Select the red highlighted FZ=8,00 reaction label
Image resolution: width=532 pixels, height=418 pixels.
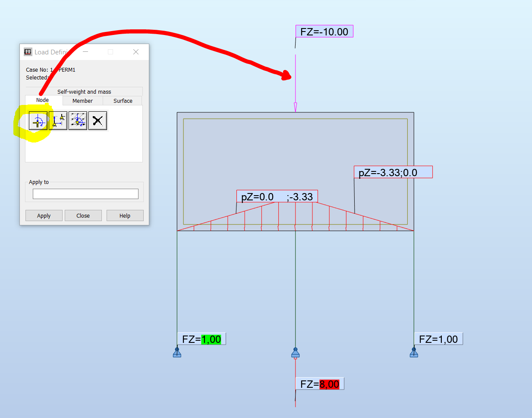coord(320,383)
